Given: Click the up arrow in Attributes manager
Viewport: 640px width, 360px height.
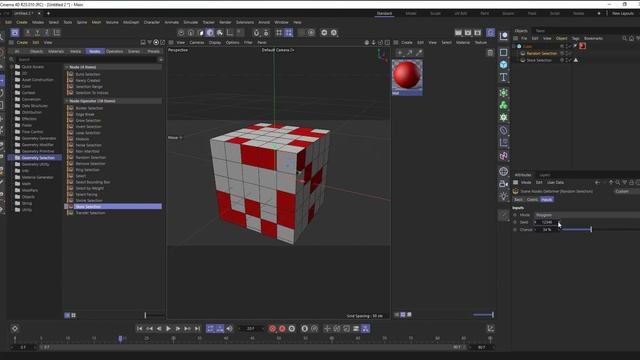Looking at the screenshot, I should [x=611, y=182].
